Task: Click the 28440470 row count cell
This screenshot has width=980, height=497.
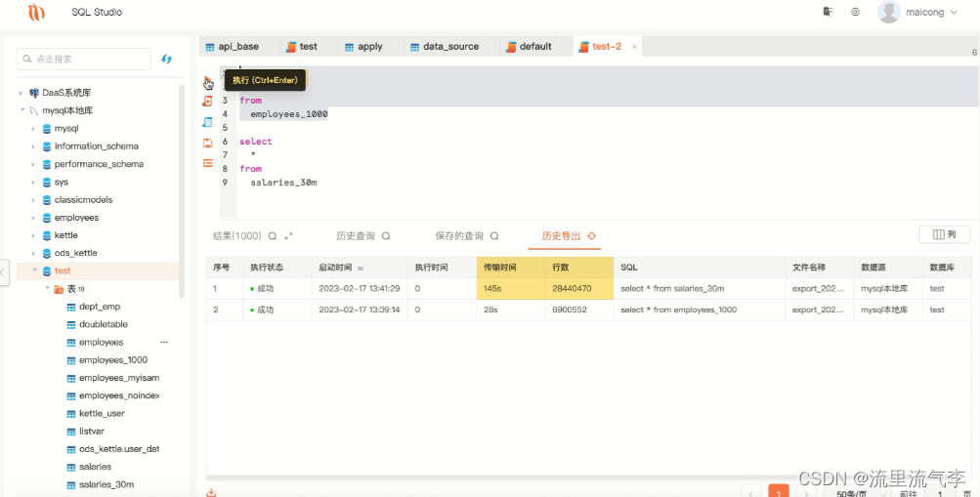Action: click(578, 288)
